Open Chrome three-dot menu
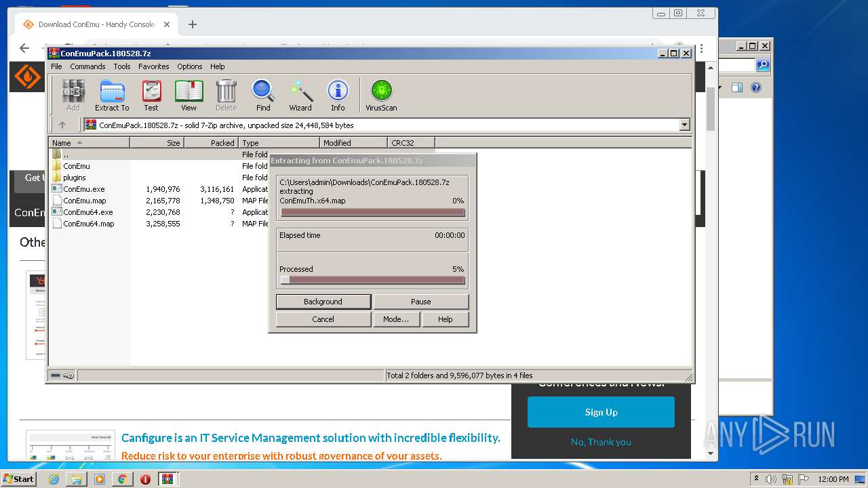The image size is (868, 488). click(x=701, y=49)
